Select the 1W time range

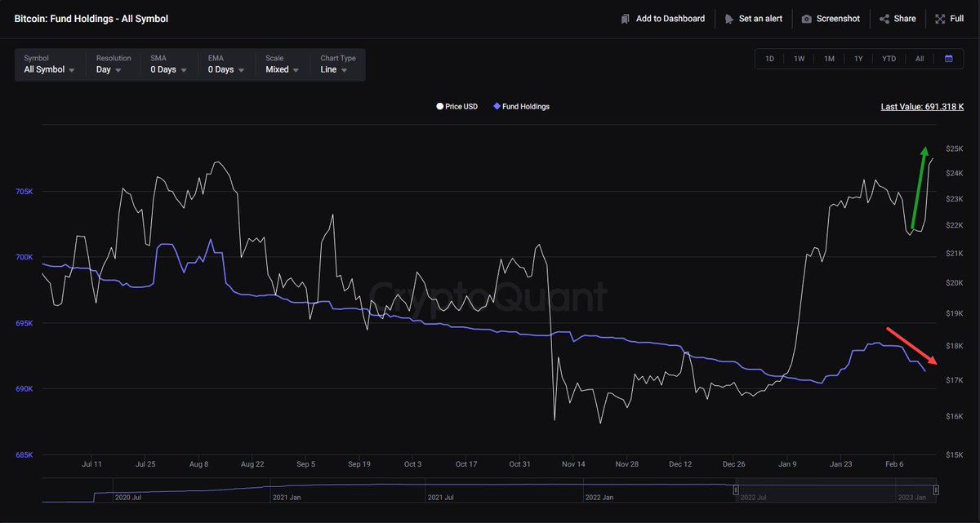(799, 59)
